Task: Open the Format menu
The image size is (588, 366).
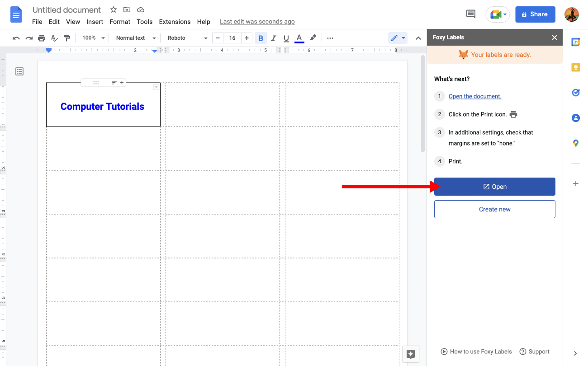Action: coord(119,22)
